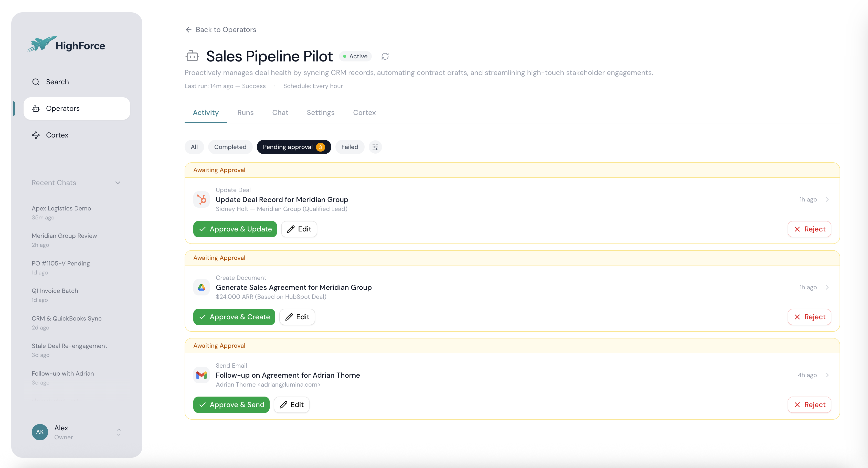Open the filter sliders icon
The height and width of the screenshot is (468, 868).
375,147
